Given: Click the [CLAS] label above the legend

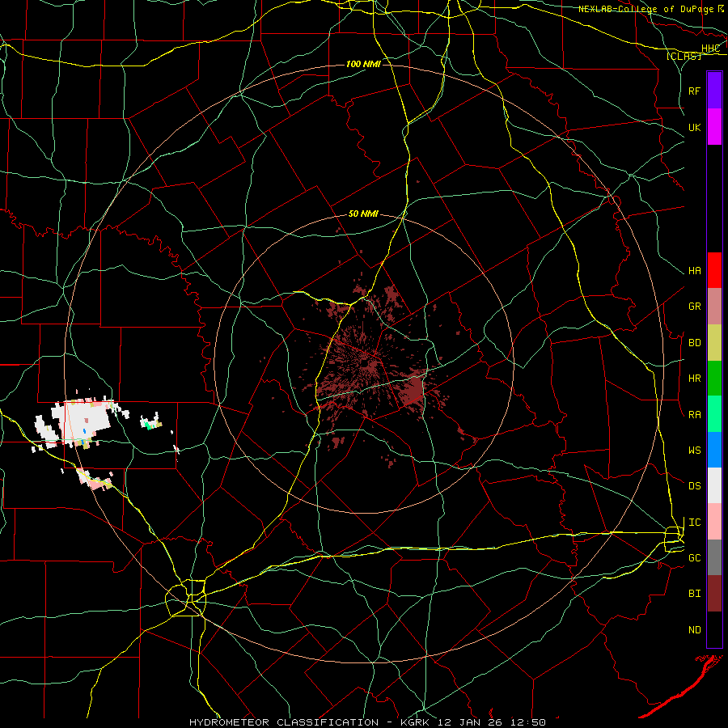Looking at the screenshot, I should (x=684, y=57).
